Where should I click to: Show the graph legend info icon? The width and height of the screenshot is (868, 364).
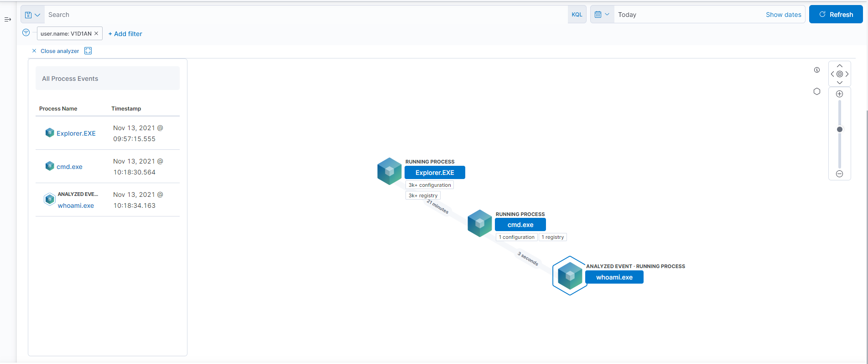tap(817, 70)
